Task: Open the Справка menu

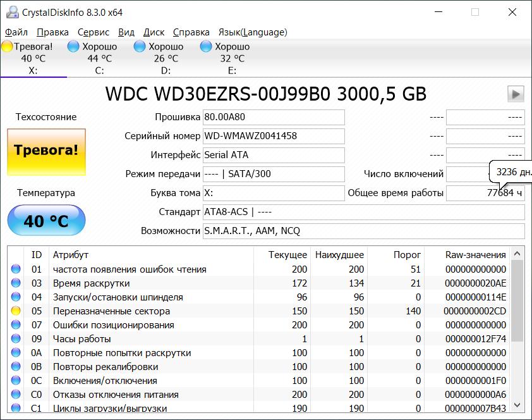Action: [x=191, y=32]
